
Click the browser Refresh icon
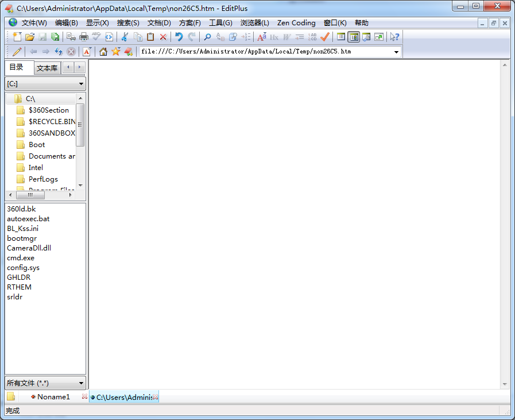tap(59, 52)
